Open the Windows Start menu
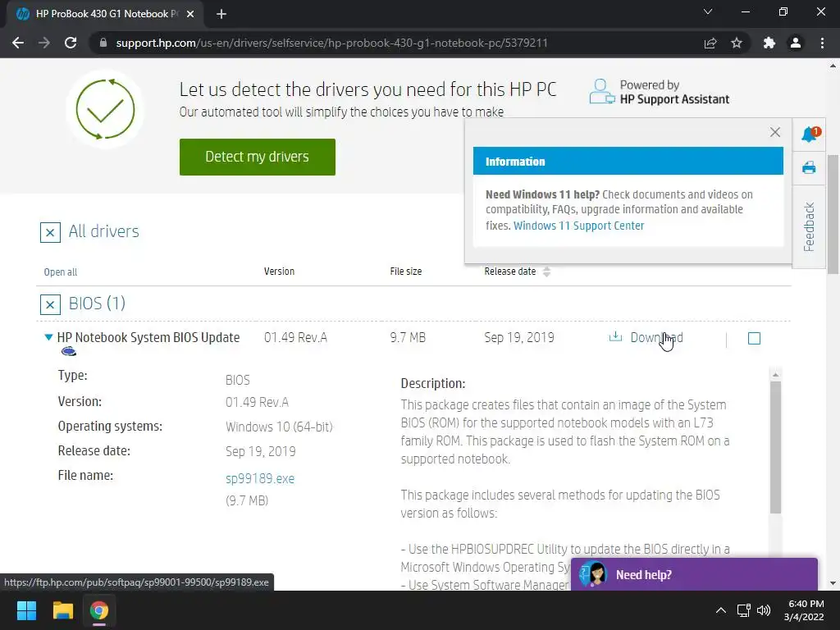This screenshot has width=840, height=630. click(x=26, y=610)
